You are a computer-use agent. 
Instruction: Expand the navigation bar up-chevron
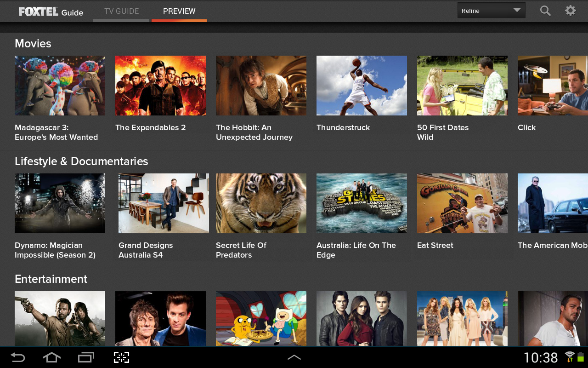point(294,357)
